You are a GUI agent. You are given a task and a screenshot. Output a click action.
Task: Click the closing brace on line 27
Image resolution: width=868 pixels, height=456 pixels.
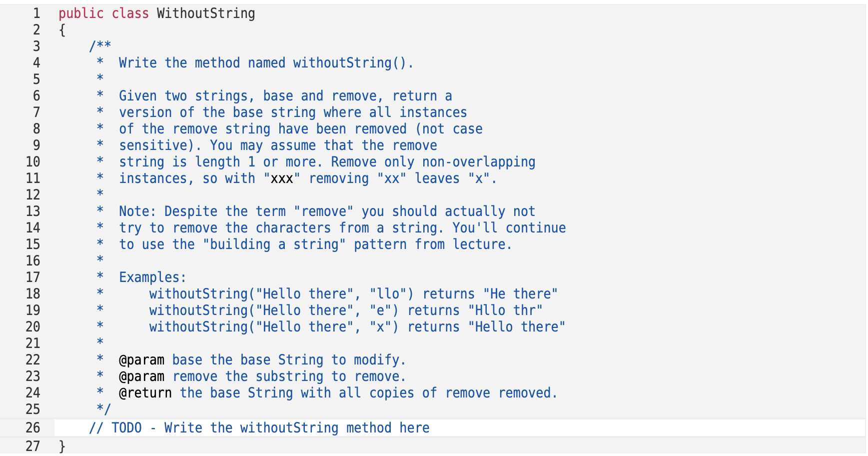click(x=62, y=445)
